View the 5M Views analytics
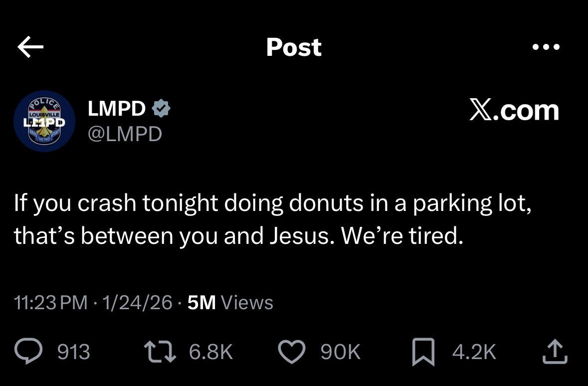The width and height of the screenshot is (588, 386). tap(230, 303)
